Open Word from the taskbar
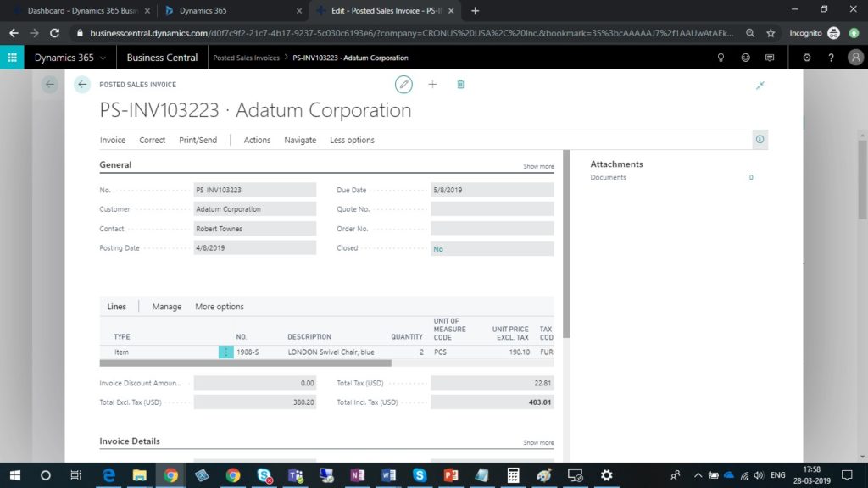The image size is (868, 488). [388, 475]
